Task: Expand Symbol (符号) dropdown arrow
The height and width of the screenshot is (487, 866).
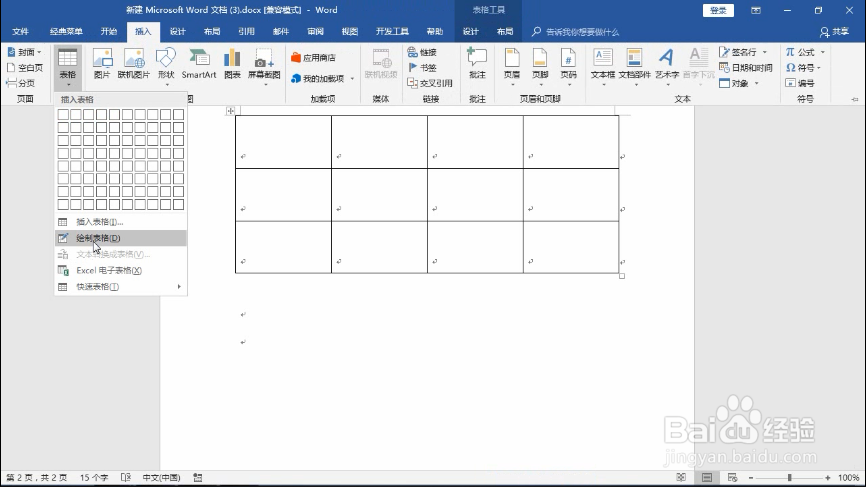Action: tap(819, 67)
